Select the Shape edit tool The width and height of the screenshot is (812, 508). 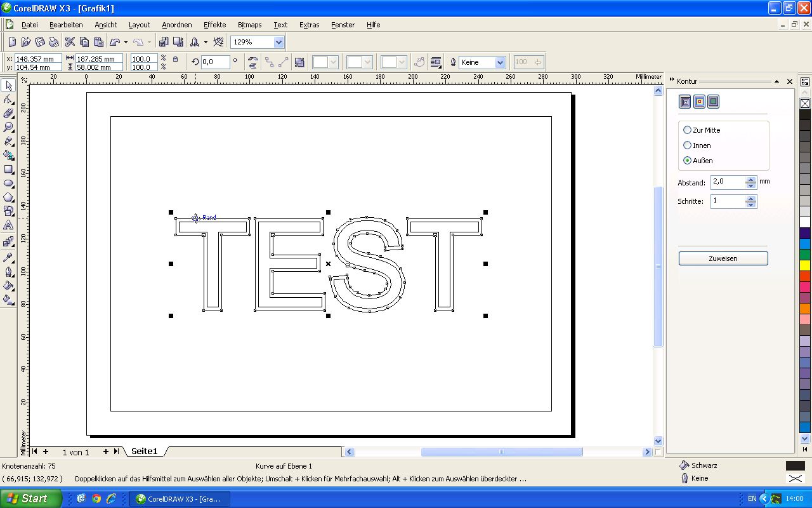click(9, 100)
